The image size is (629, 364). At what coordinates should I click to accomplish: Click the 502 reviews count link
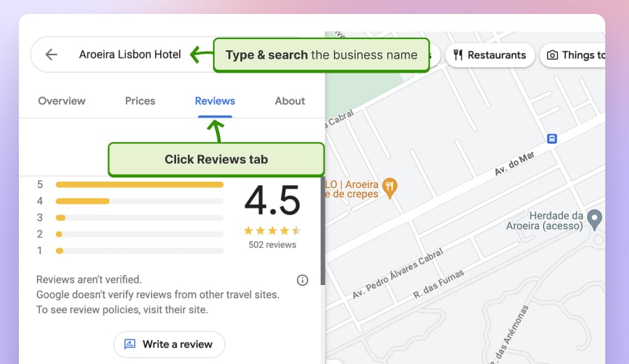(x=272, y=245)
